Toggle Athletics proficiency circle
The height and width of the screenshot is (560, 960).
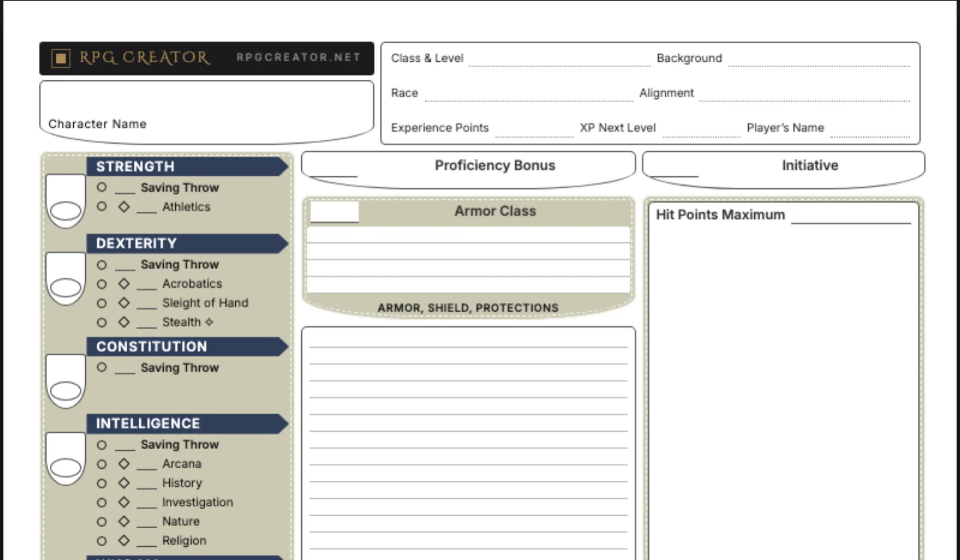click(102, 206)
